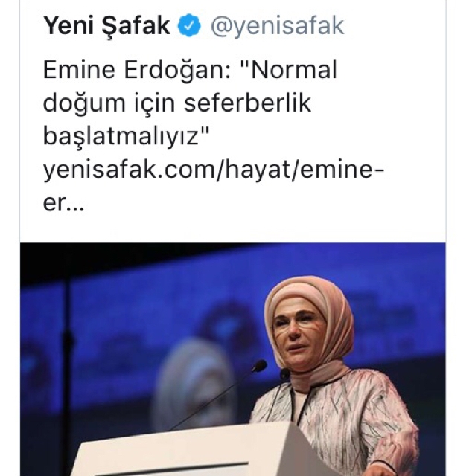Click the "Emine Erdoğan:" tweet text
The height and width of the screenshot is (476, 475).
[x=137, y=70]
